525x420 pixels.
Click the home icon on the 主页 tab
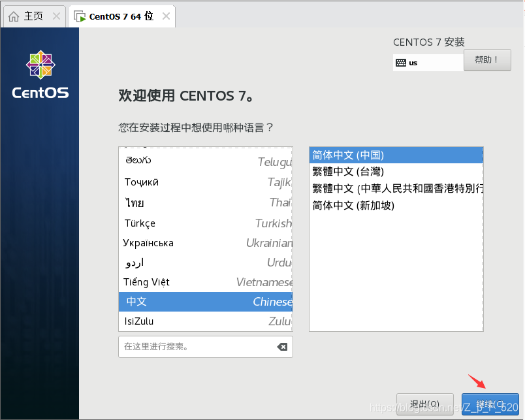tap(14, 16)
